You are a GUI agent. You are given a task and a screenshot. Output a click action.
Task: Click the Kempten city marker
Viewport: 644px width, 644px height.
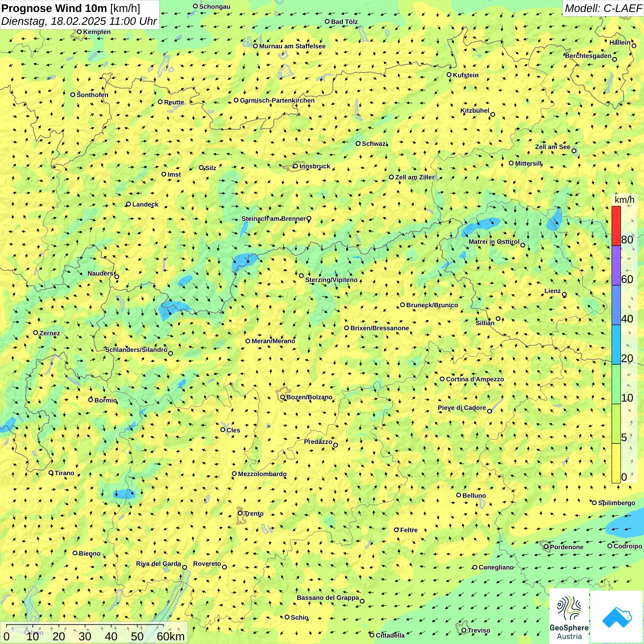79,32
